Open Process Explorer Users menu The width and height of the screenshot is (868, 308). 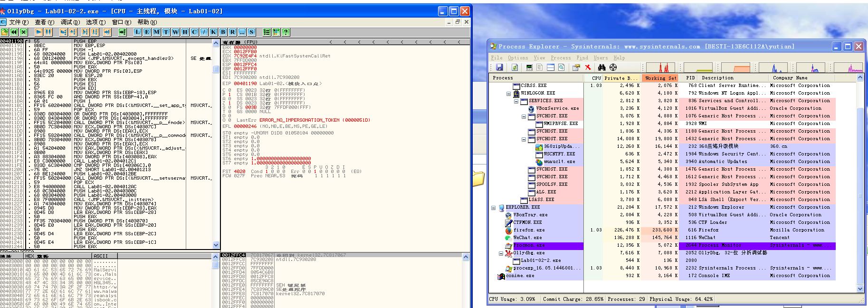[601, 58]
